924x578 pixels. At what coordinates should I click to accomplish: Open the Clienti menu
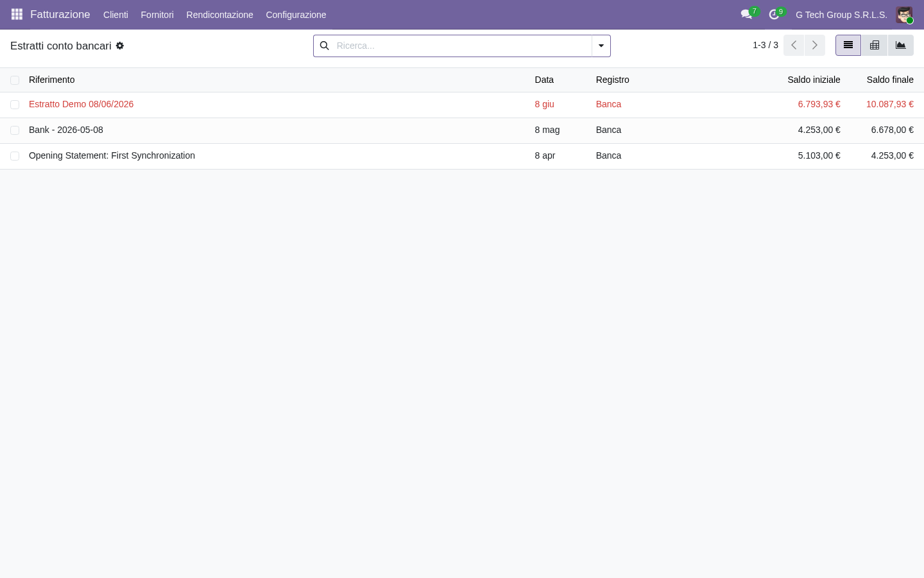tap(116, 15)
